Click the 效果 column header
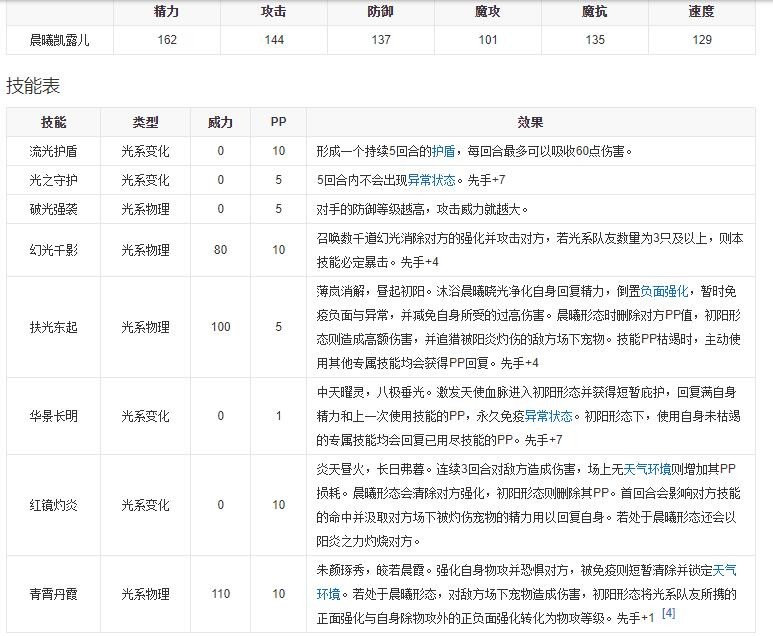This screenshot has width=773, height=636. click(x=530, y=122)
